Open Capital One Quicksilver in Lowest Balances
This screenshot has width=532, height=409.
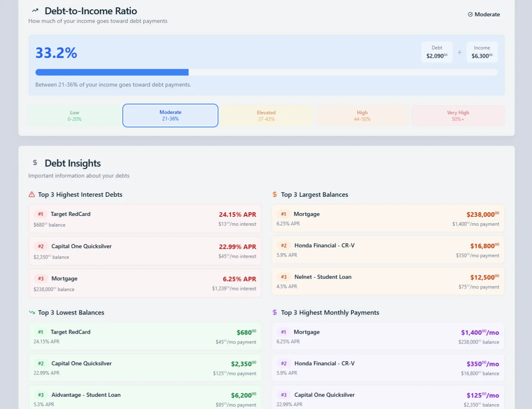[145, 368]
